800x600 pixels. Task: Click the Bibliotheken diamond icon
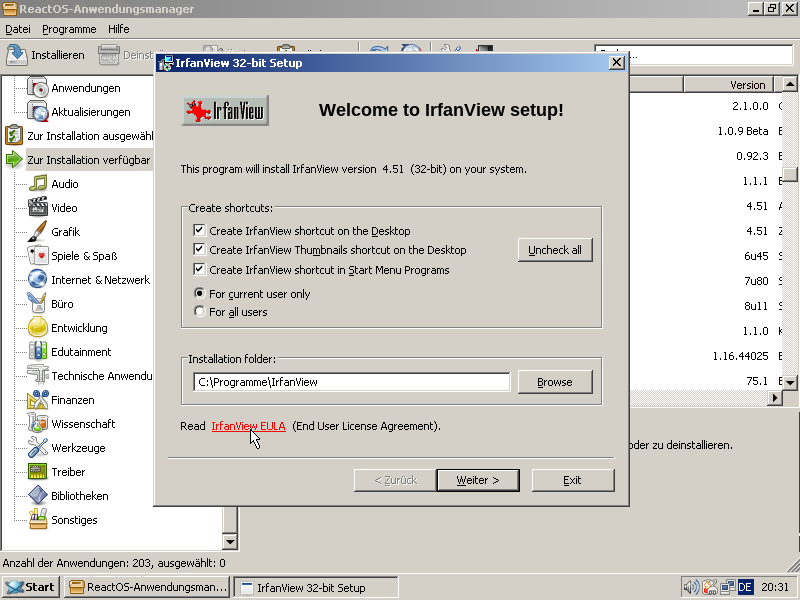[37, 495]
